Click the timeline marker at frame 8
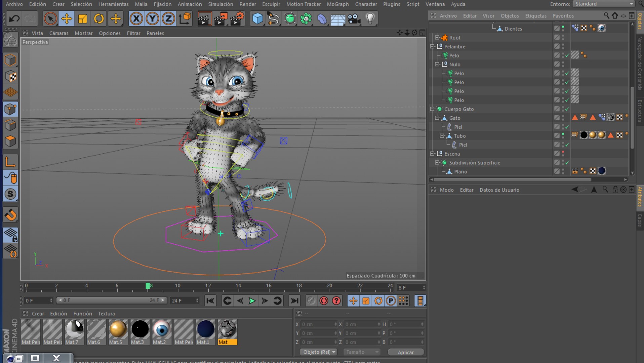 [148, 286]
